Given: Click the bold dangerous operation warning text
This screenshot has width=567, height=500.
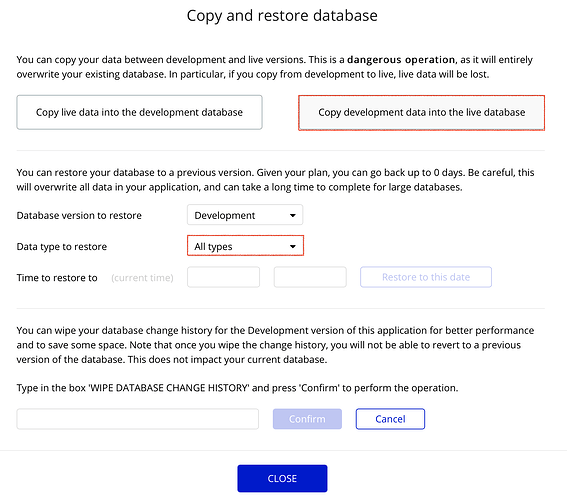Looking at the screenshot, I should (x=401, y=60).
